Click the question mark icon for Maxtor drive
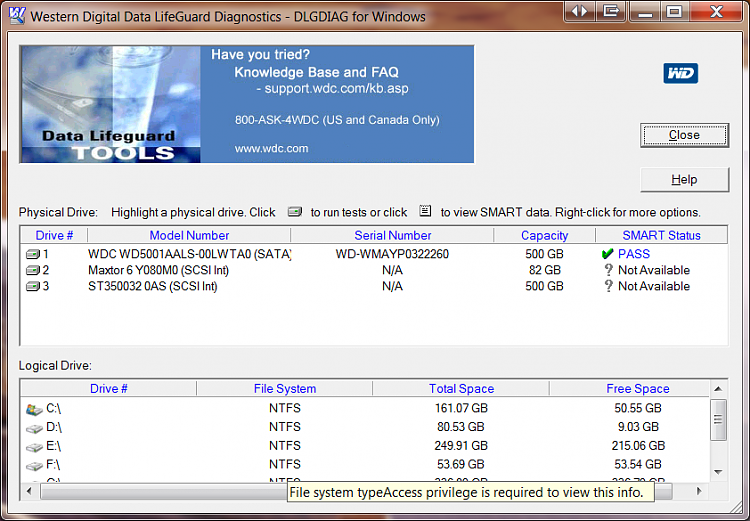750x521 pixels. pyautogui.click(x=608, y=270)
